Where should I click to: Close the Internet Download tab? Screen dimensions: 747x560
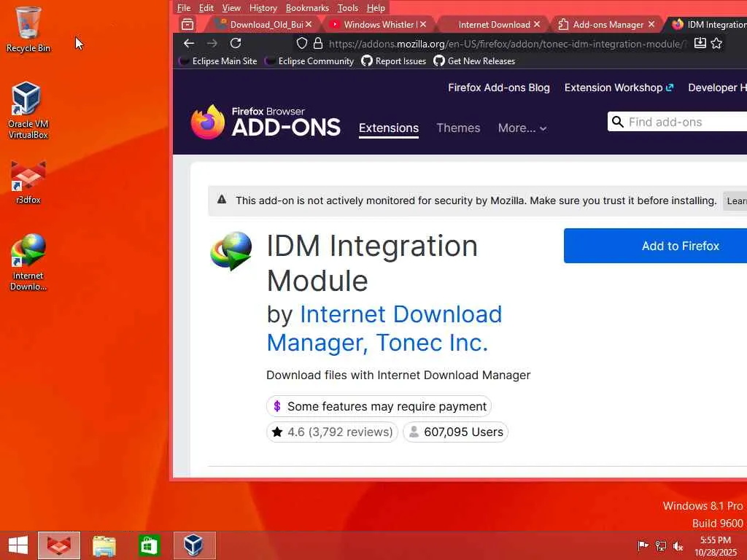(x=537, y=24)
